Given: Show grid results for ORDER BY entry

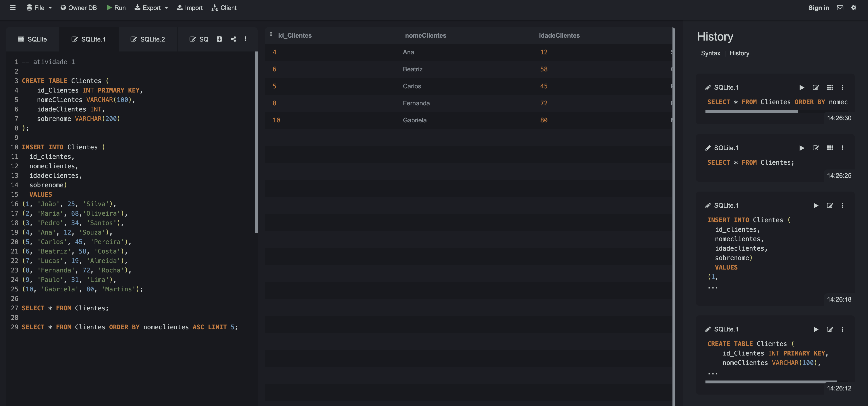Looking at the screenshot, I should click(x=830, y=88).
